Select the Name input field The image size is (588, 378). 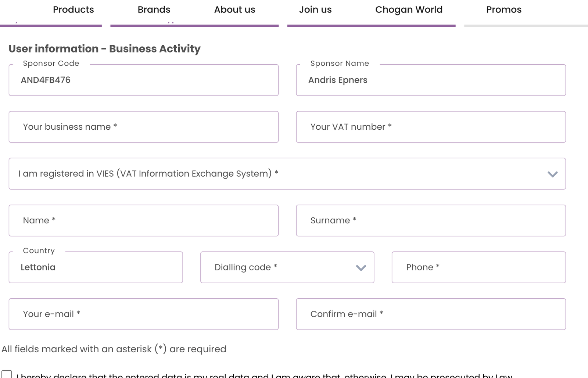pos(144,220)
